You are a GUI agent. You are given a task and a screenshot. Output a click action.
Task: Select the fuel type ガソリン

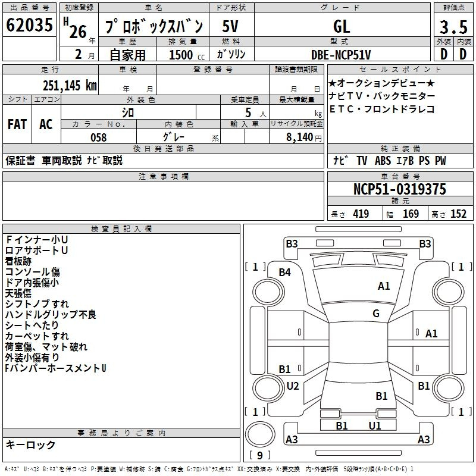231,54
